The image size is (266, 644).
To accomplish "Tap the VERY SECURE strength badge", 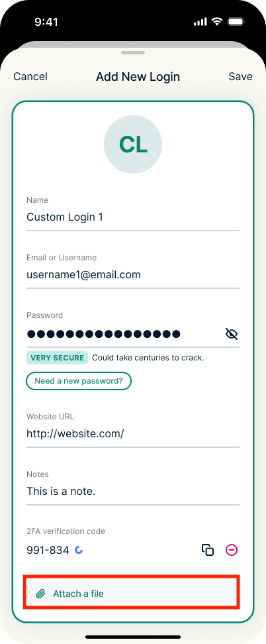I will 57,358.
